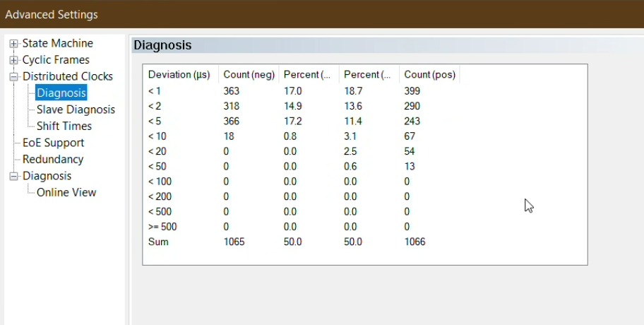644x325 pixels.
Task: Expand the Cyclic Frames tree node
Action: tap(13, 60)
